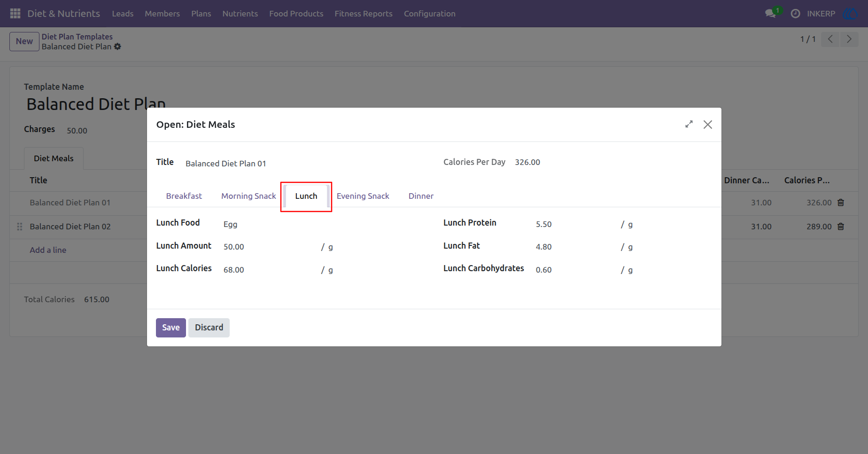The image size is (868, 454).
Task: Click the Save button in the dialog
Action: pos(171,328)
